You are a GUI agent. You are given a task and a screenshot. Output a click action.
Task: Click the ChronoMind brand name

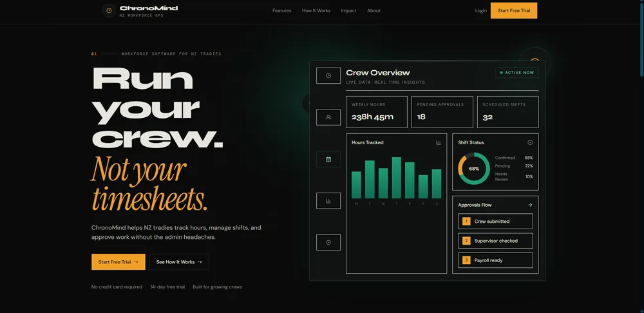(149, 8)
